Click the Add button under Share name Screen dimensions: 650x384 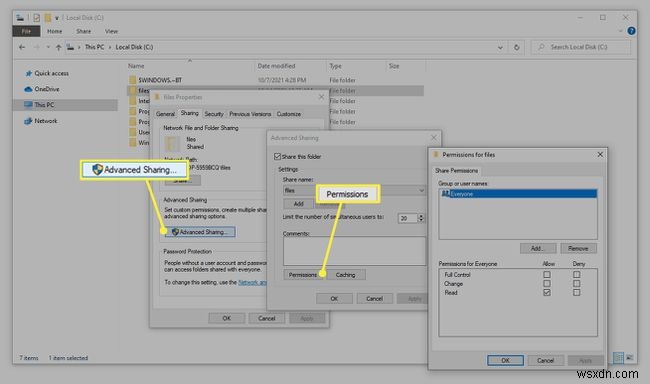(x=298, y=204)
